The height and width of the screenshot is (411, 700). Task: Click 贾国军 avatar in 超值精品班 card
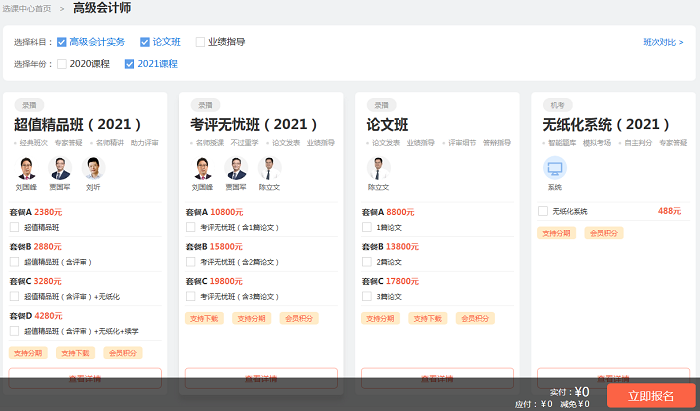click(x=60, y=168)
